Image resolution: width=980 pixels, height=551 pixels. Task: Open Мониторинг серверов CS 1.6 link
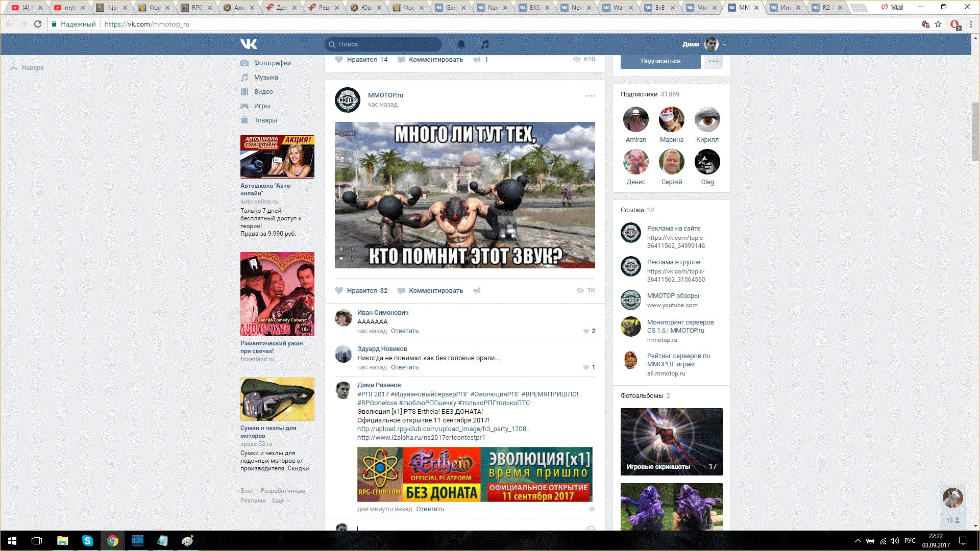(x=680, y=327)
